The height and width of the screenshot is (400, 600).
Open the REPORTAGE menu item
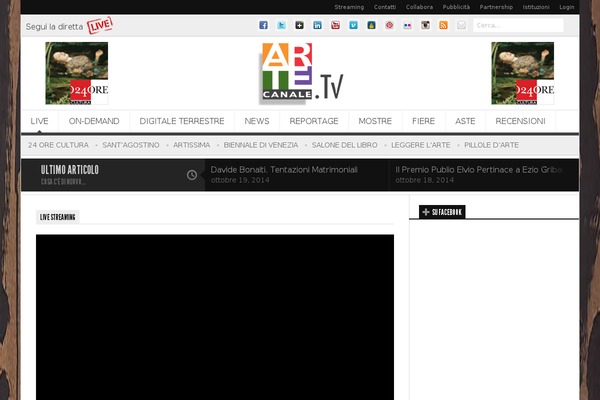click(x=314, y=121)
